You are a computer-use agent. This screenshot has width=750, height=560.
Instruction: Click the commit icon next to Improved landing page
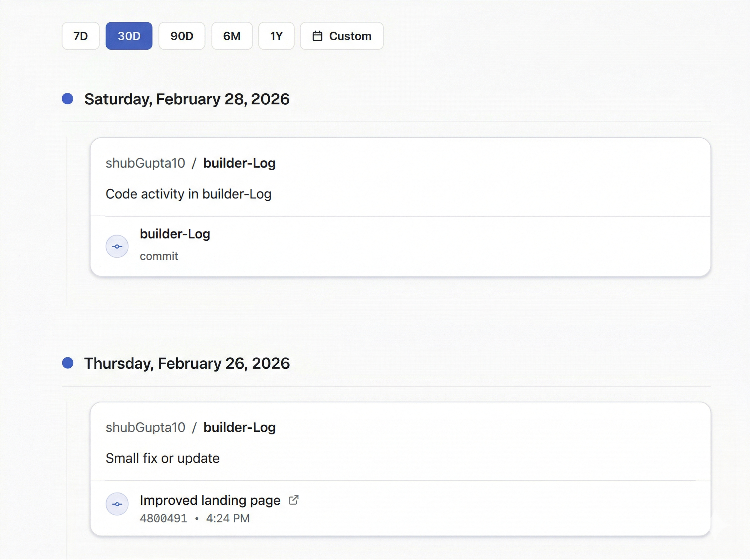(x=117, y=504)
